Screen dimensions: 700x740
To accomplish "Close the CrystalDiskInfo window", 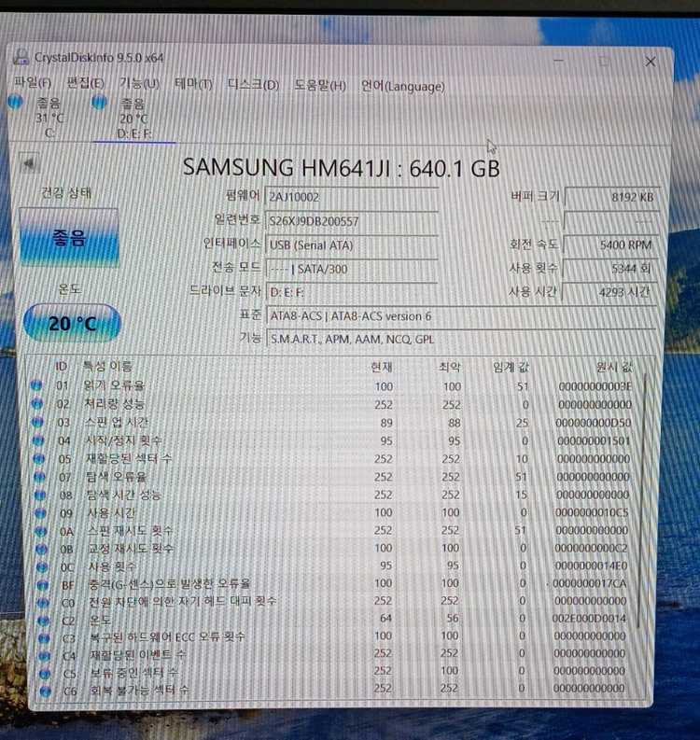I will [651, 62].
